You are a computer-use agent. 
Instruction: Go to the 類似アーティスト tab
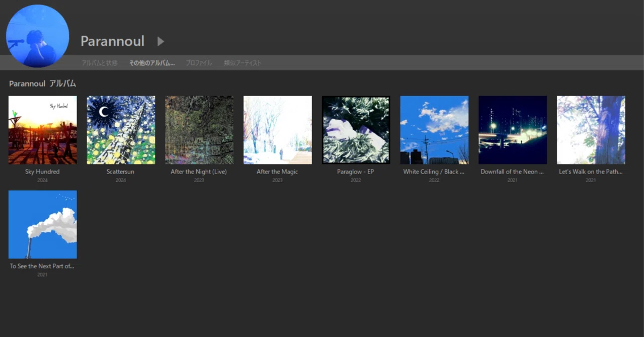(x=243, y=63)
